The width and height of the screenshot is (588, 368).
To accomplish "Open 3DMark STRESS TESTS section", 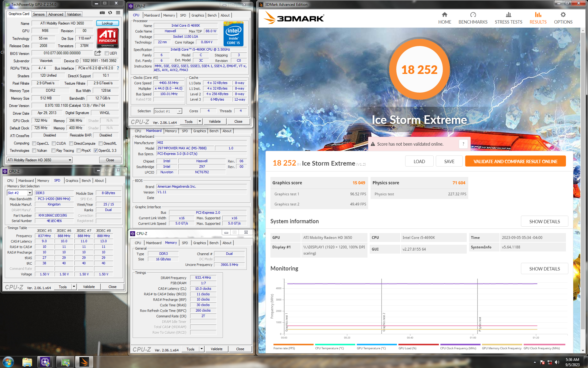I will pos(508,18).
